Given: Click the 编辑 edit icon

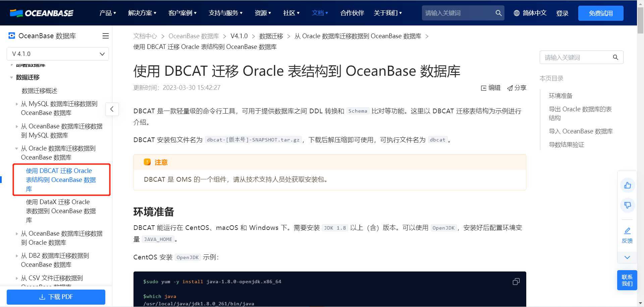Looking at the screenshot, I should 484,88.
